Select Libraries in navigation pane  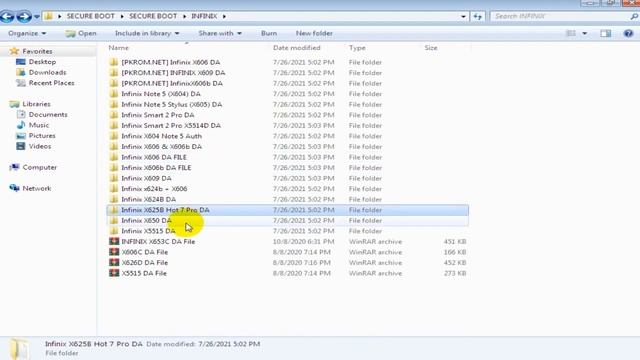[36, 104]
